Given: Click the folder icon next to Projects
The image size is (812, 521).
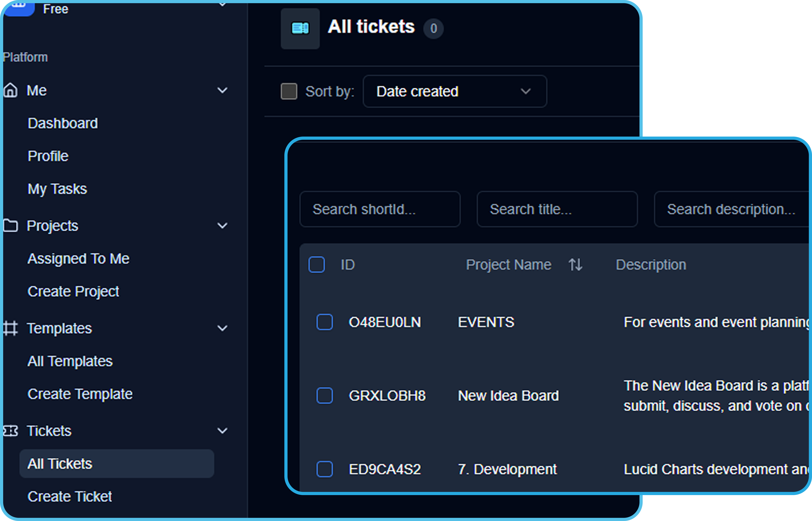Looking at the screenshot, I should 10,226.
